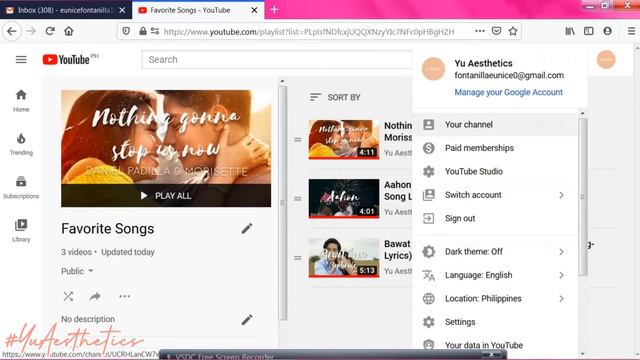Reload the page
This screenshot has height=360, width=640.
50,31
